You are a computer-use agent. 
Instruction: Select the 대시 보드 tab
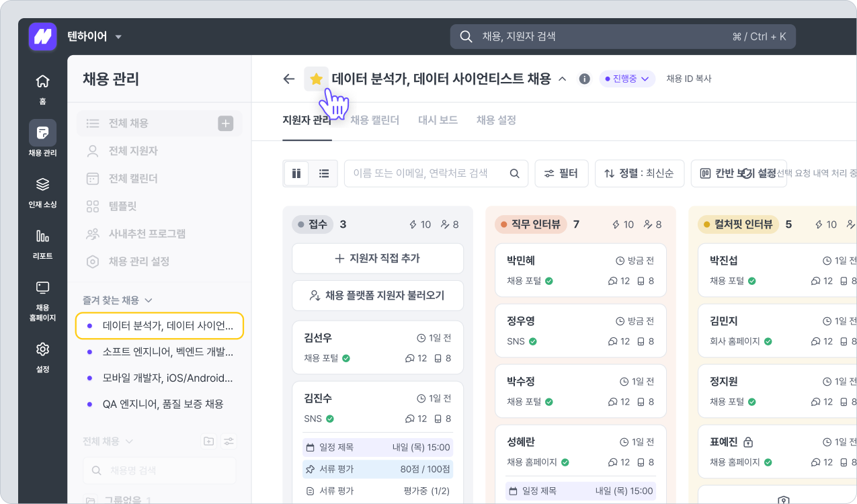point(438,120)
